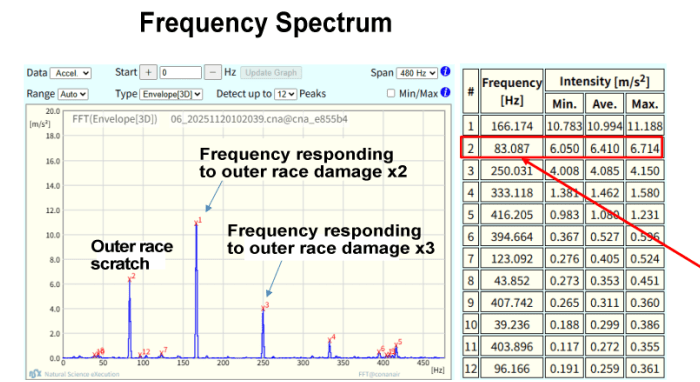Open the Type dropdown showing Envelope[3D]
Screen dimensions: 700x382
(x=171, y=94)
